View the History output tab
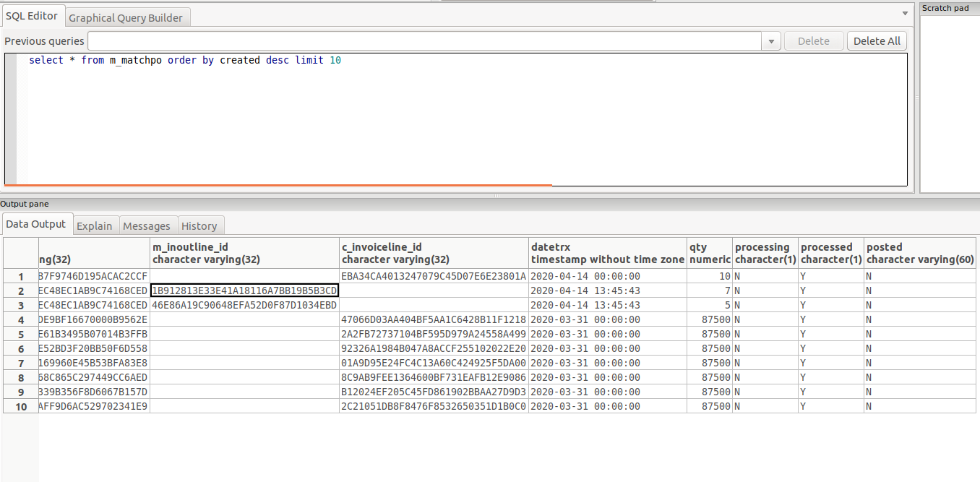The height and width of the screenshot is (482, 980). tap(199, 226)
